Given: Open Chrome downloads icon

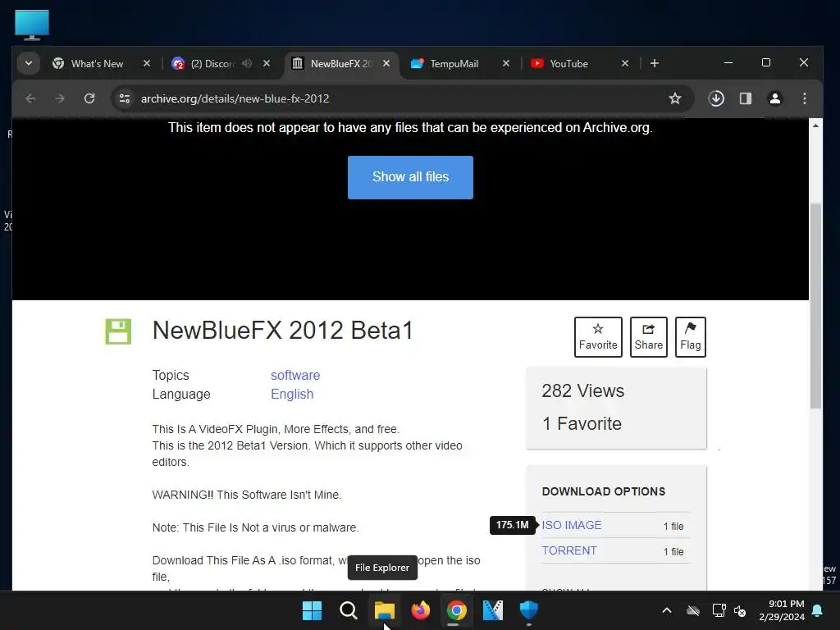Looking at the screenshot, I should click(x=716, y=98).
